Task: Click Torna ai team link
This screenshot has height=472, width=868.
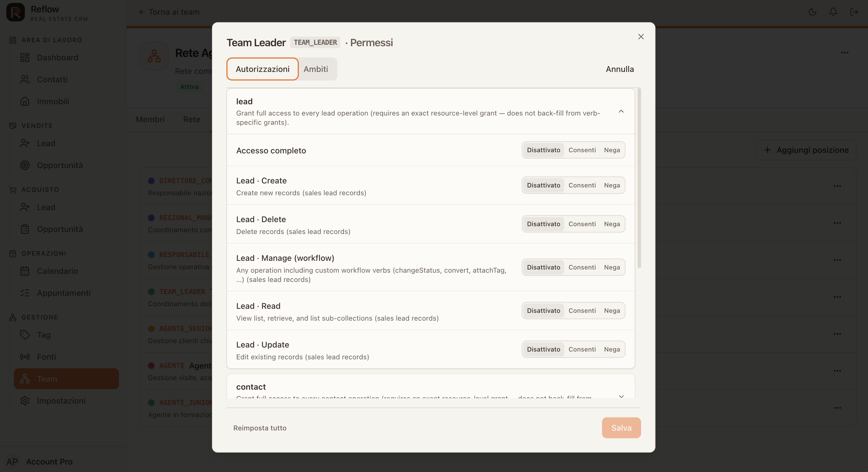Action: pyautogui.click(x=169, y=12)
